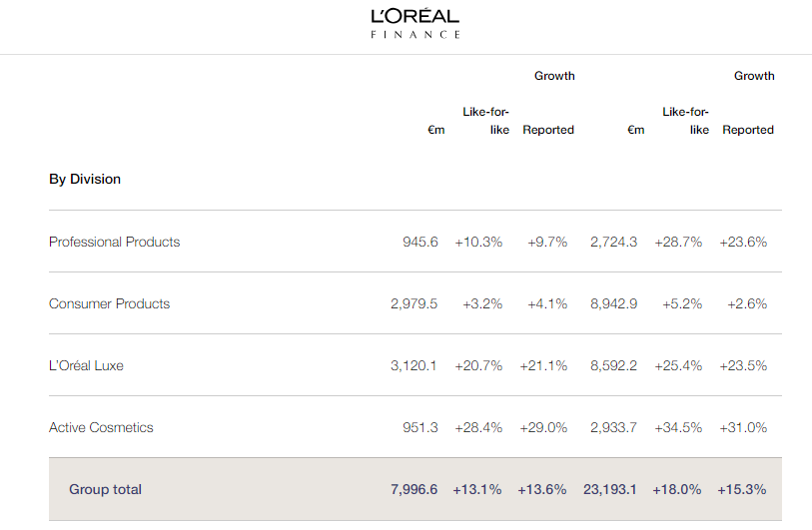Click the second Growth column header
Image resolution: width=812 pixels, height=530 pixels.
pos(754,76)
